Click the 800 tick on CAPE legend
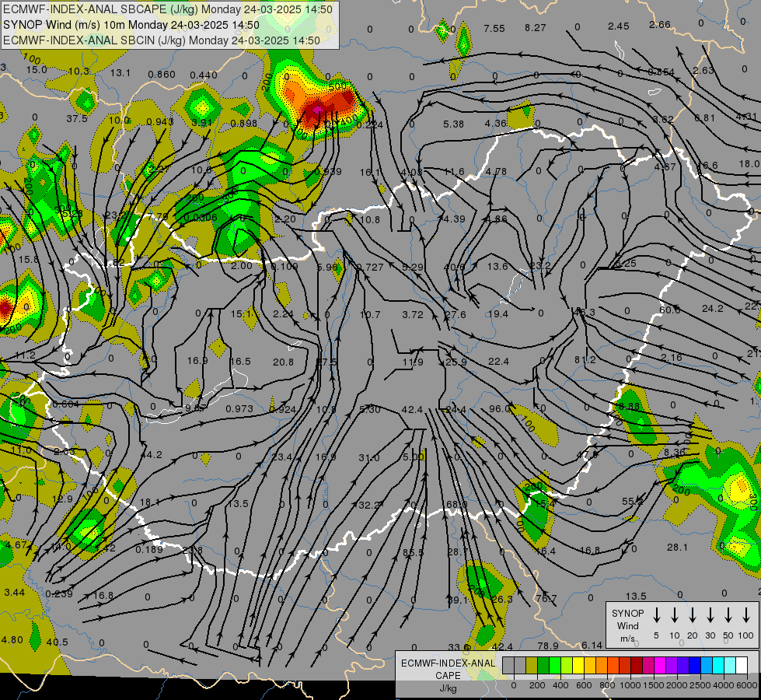 point(607,685)
